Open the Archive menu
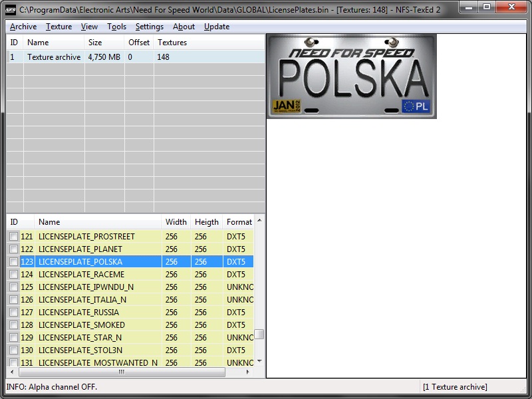 tap(23, 27)
